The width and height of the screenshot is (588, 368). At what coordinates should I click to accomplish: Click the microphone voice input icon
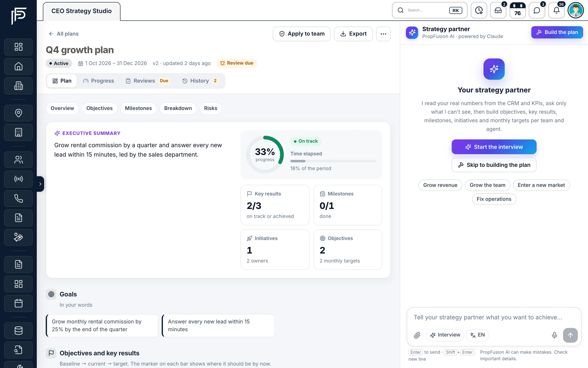[x=554, y=335]
